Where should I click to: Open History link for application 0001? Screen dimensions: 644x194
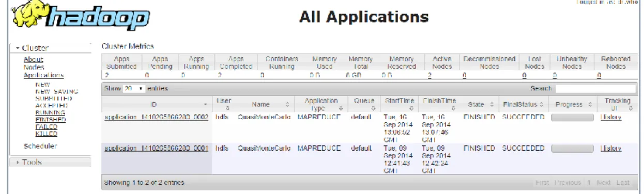[x=611, y=149]
